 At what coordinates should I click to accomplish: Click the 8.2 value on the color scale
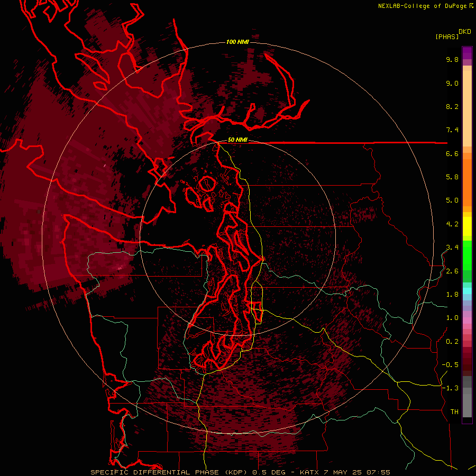pos(452,107)
